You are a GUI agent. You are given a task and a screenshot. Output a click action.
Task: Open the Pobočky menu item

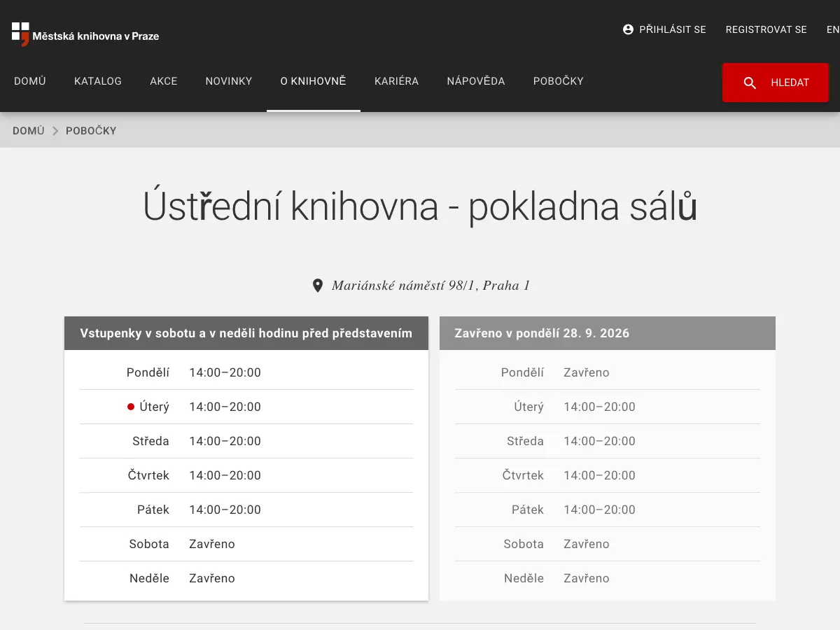coord(558,81)
